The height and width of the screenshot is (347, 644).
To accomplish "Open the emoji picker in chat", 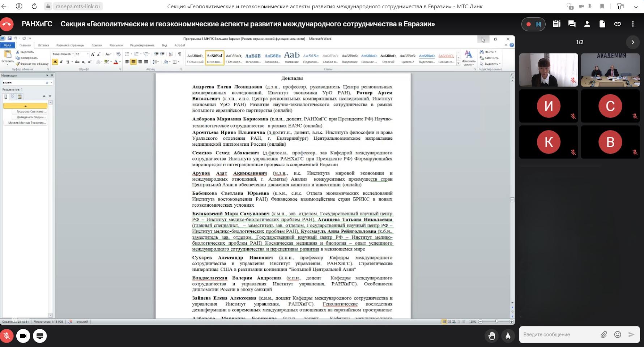I will coord(618,334).
